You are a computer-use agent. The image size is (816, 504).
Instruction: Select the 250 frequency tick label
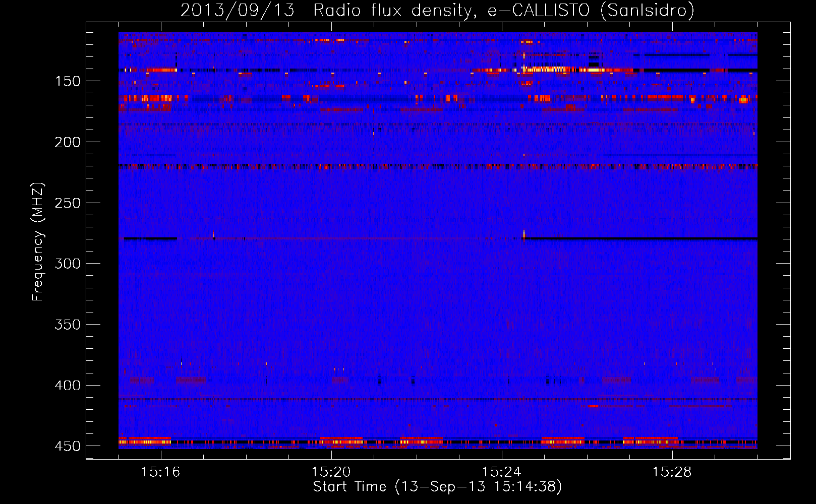(68, 203)
